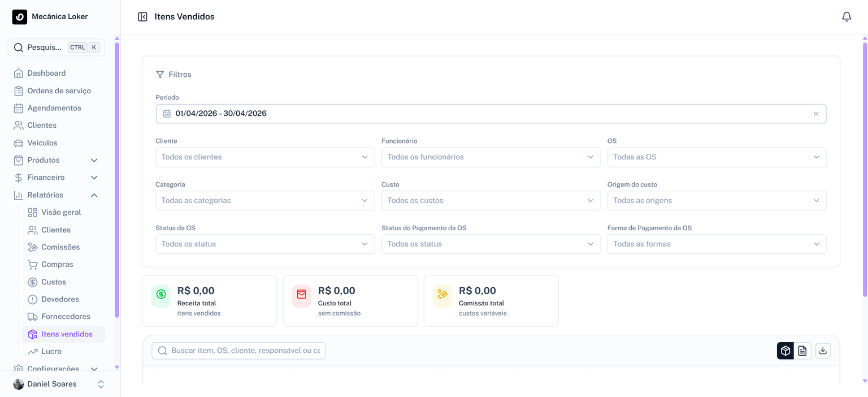Click the Custos coin icon
The height and width of the screenshot is (397, 868).
32,282
